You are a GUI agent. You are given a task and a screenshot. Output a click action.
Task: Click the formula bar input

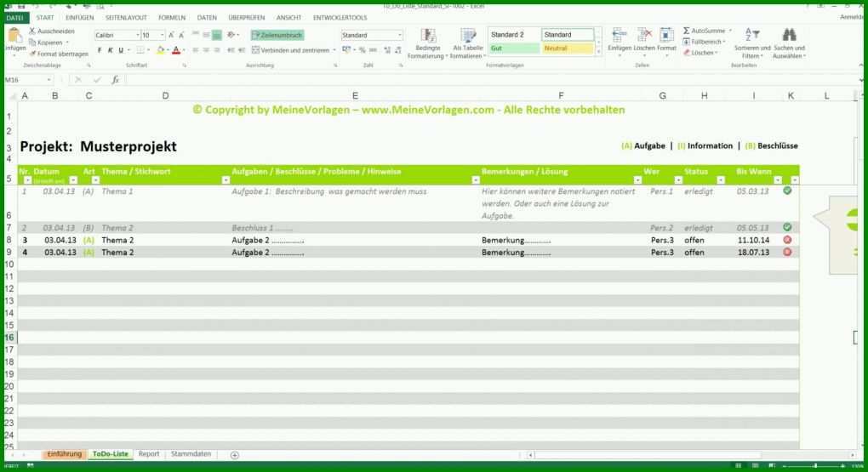(x=490, y=80)
